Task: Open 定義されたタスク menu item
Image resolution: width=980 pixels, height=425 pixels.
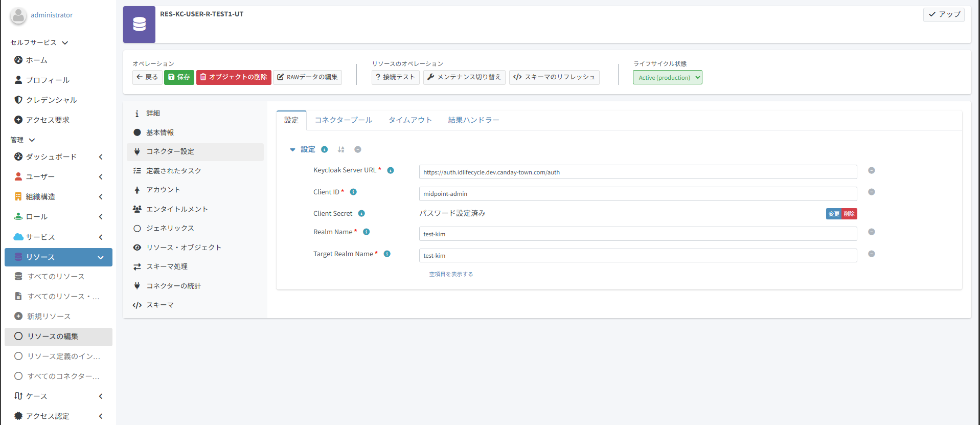Action: [x=195, y=171]
